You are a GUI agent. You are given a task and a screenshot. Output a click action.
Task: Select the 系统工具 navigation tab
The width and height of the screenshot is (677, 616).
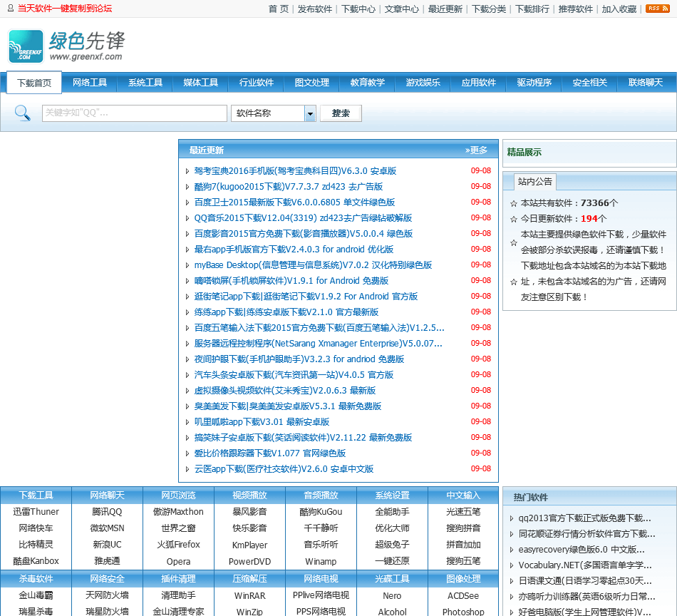coord(145,83)
